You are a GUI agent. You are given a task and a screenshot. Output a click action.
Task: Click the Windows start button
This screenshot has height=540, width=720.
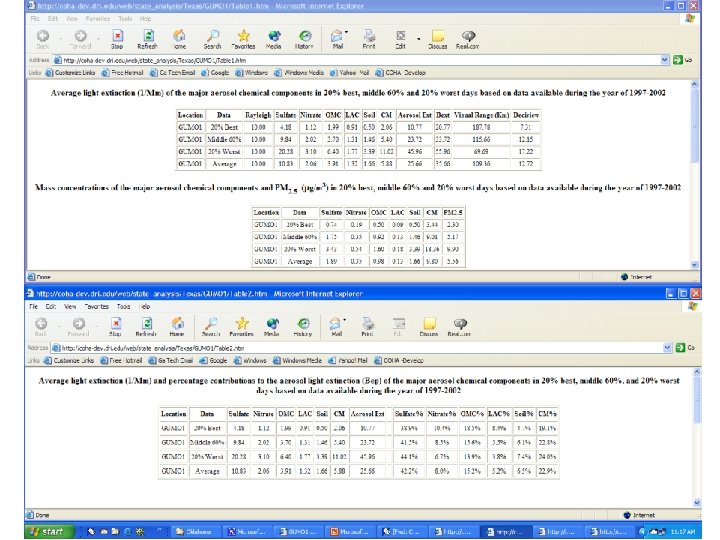coord(49,531)
